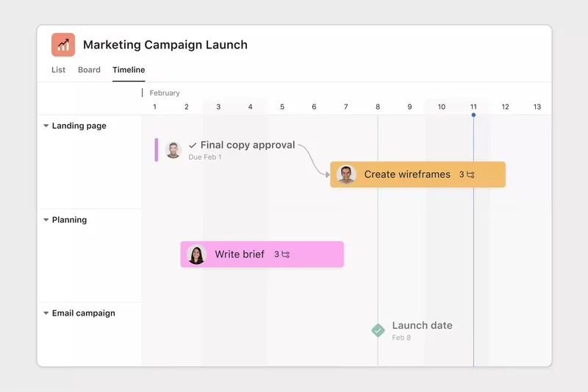The height and width of the screenshot is (392, 588).
Task: Click the subtask icon on Create wireframes
Action: pos(470,175)
